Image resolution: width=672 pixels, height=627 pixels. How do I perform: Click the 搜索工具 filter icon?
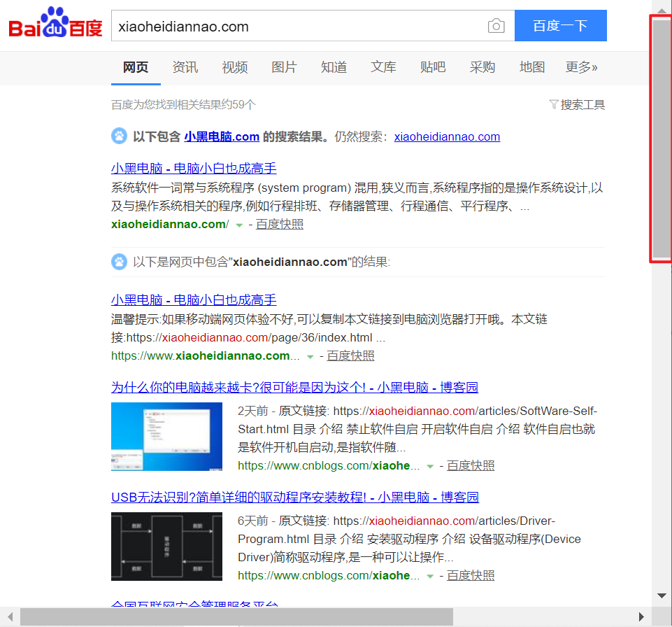(554, 104)
